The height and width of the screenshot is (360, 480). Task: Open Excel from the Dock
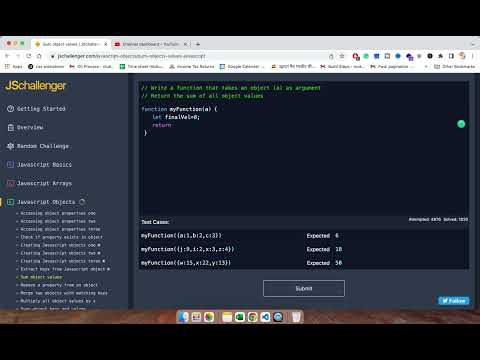tap(239, 317)
